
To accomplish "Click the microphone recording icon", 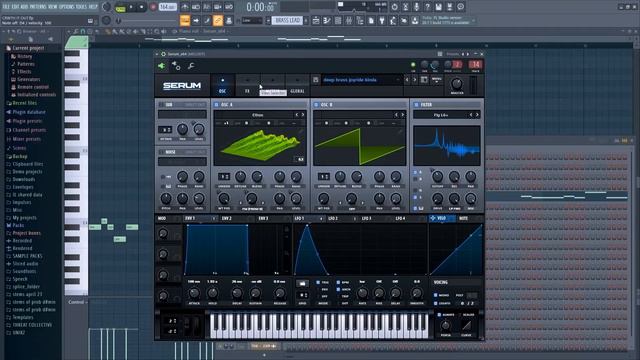I will (x=416, y=7).
